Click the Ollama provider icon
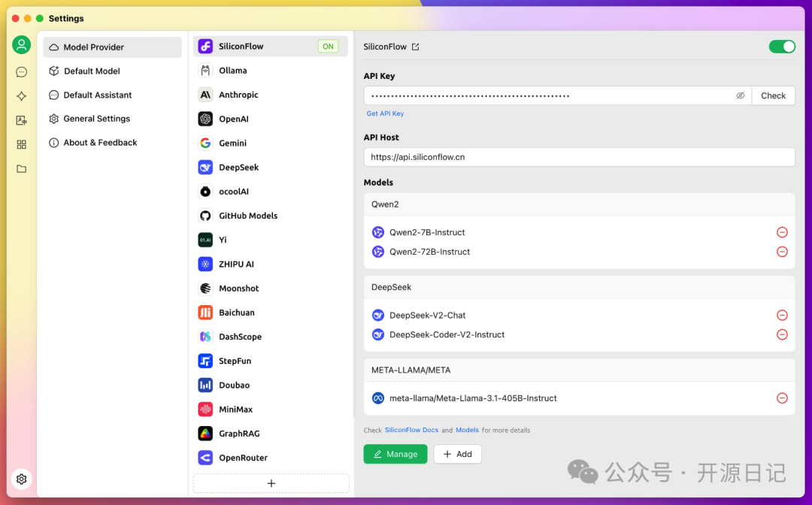The height and width of the screenshot is (505, 812). [x=205, y=71]
